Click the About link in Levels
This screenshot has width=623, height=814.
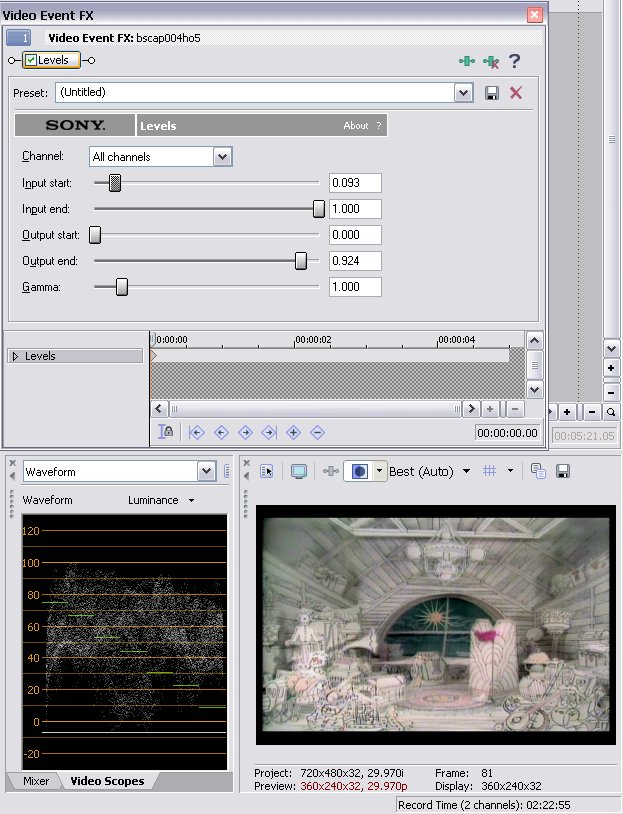[x=356, y=126]
